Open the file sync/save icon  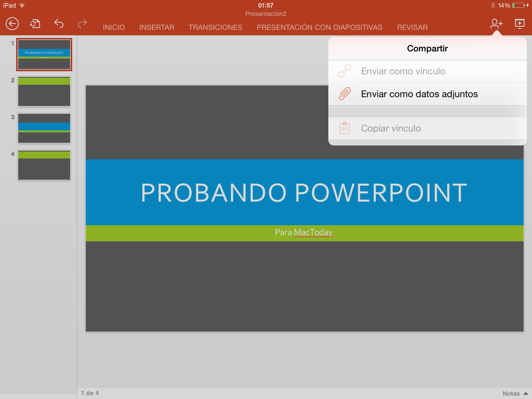pos(35,24)
